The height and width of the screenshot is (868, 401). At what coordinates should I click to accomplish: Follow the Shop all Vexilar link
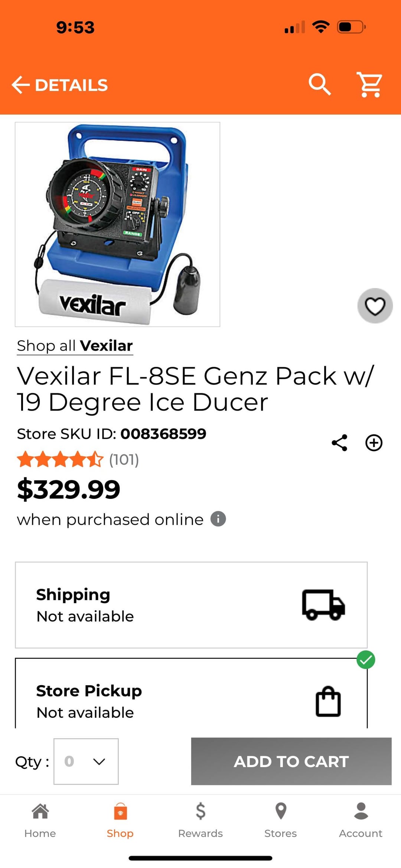(x=75, y=346)
